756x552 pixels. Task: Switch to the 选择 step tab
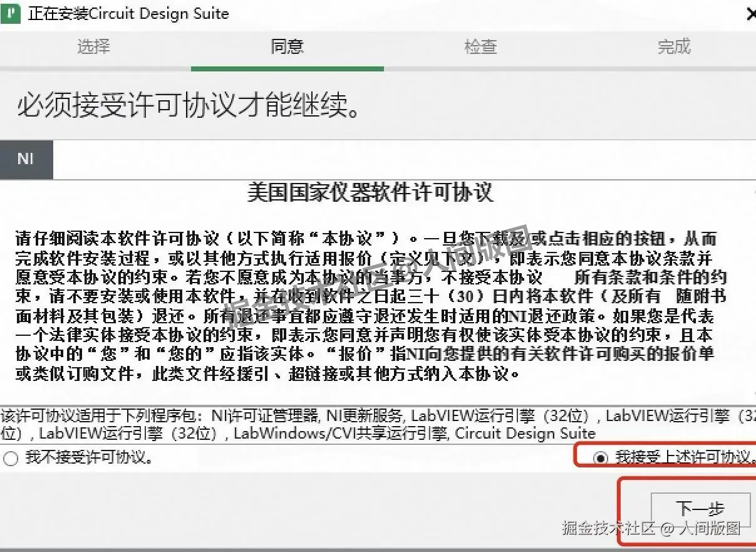point(93,47)
